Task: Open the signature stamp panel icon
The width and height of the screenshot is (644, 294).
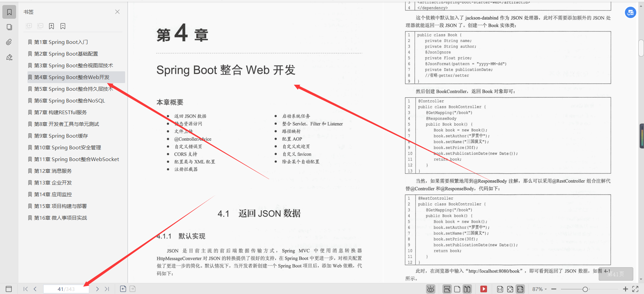Action: pos(9,57)
